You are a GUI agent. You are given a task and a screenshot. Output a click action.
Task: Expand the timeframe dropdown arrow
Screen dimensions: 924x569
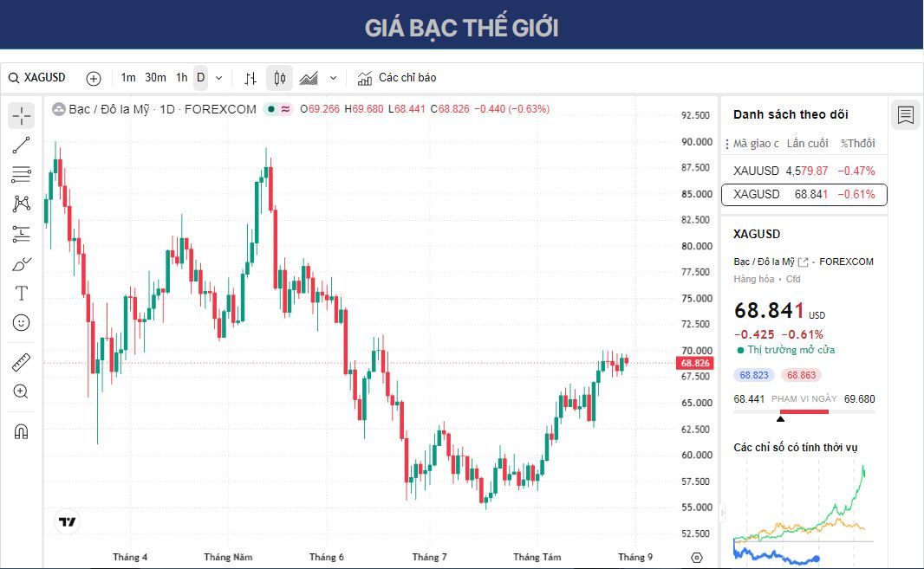click(219, 78)
